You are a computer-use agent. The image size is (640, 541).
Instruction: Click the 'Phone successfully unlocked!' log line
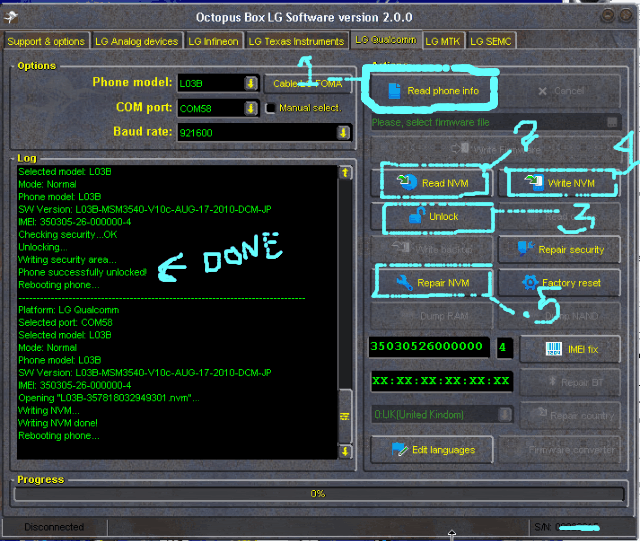click(x=82, y=272)
